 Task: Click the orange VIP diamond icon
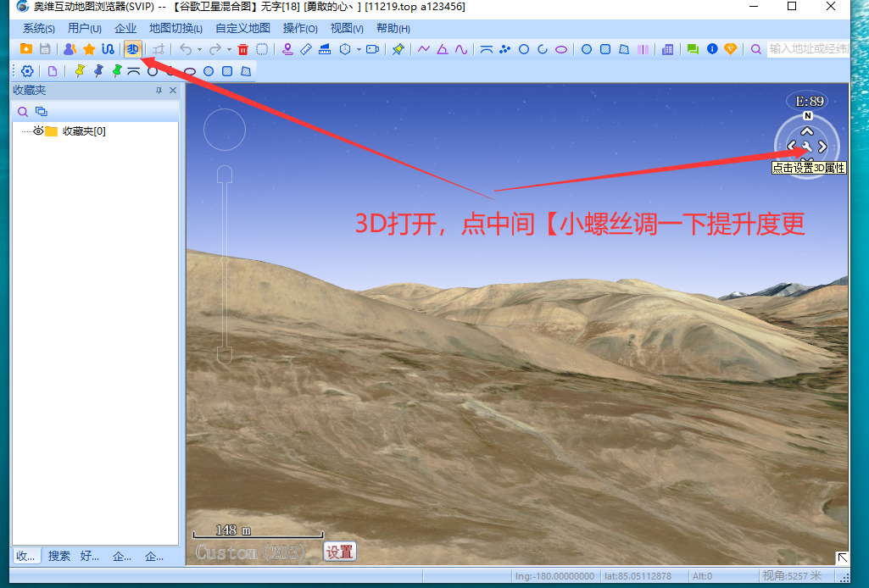tap(730, 49)
